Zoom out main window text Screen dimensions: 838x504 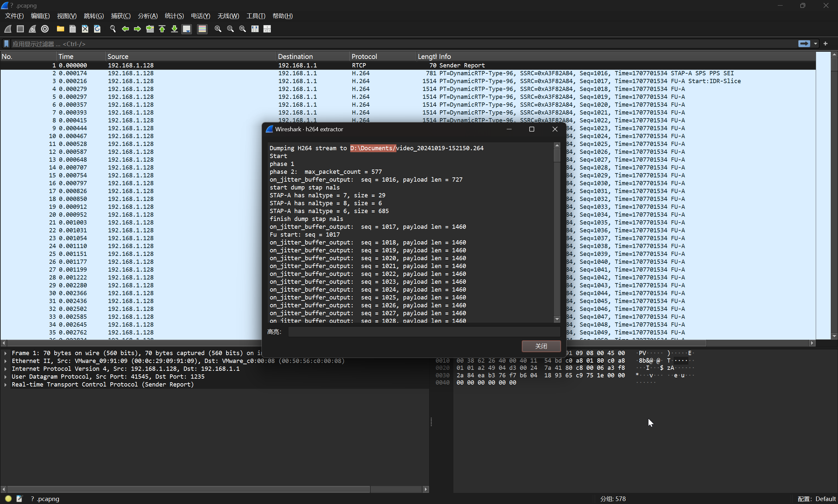(230, 29)
